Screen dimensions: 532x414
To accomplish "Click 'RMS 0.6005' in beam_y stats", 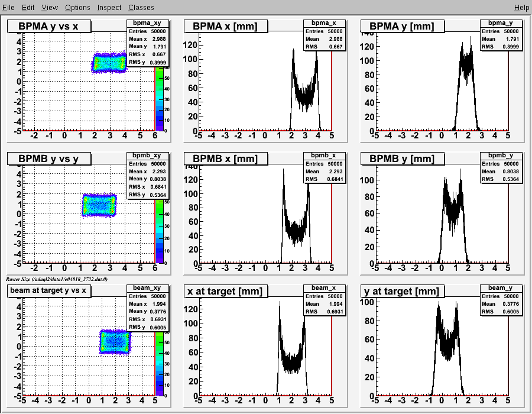I will 501,312.
